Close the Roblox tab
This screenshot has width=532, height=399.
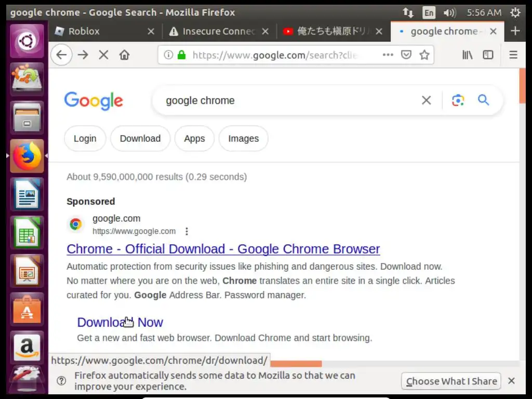pos(151,31)
